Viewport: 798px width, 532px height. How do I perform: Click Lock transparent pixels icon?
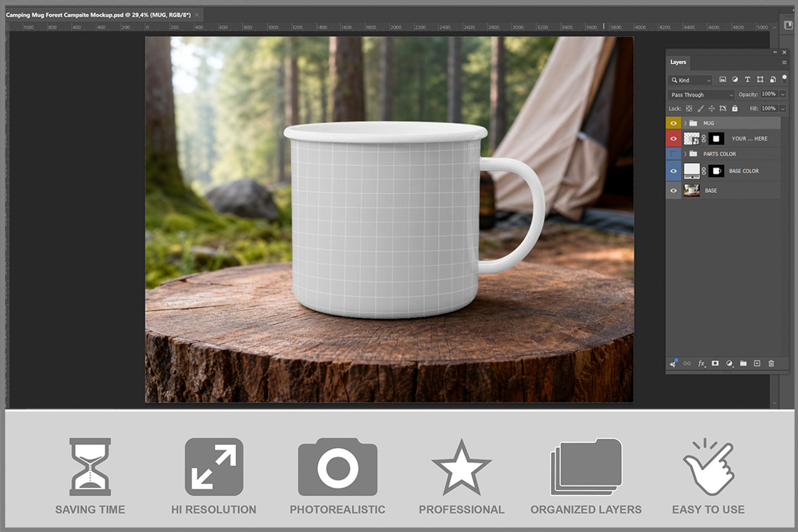tap(689, 108)
